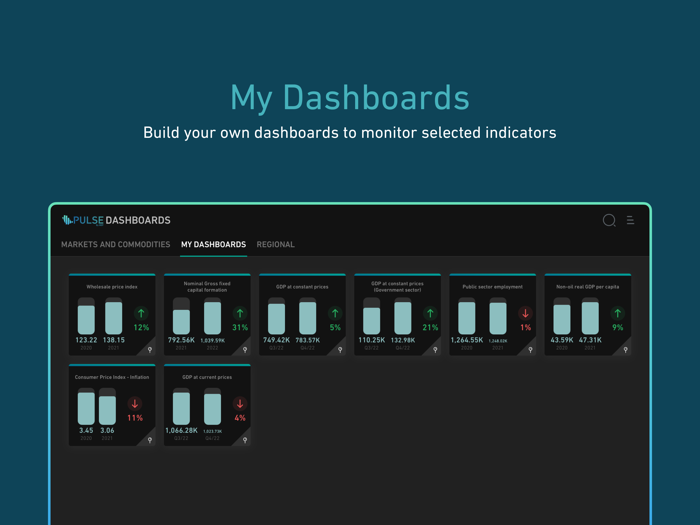Click the 783.57K value
Screen dimensions: 700x525
[308, 340]
